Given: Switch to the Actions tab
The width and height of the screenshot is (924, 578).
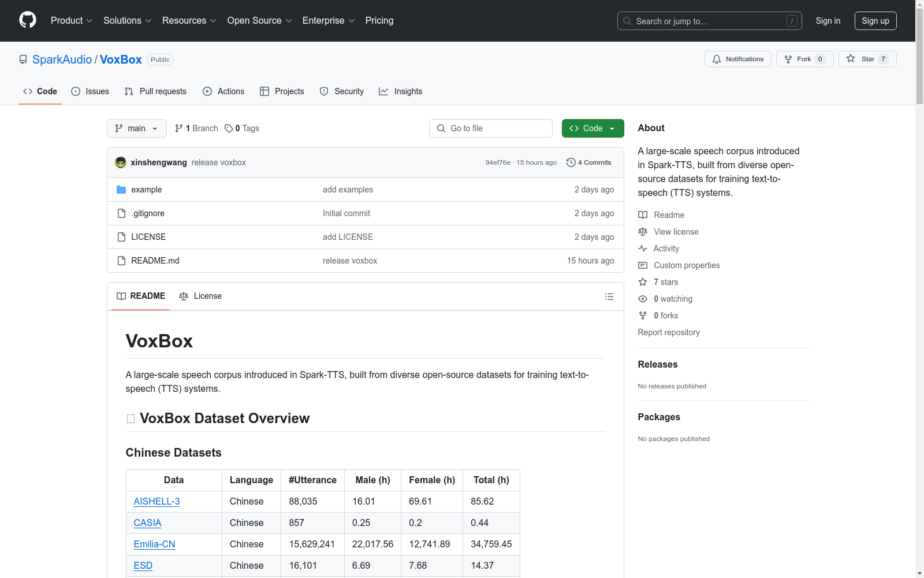Looking at the screenshot, I should (x=223, y=91).
